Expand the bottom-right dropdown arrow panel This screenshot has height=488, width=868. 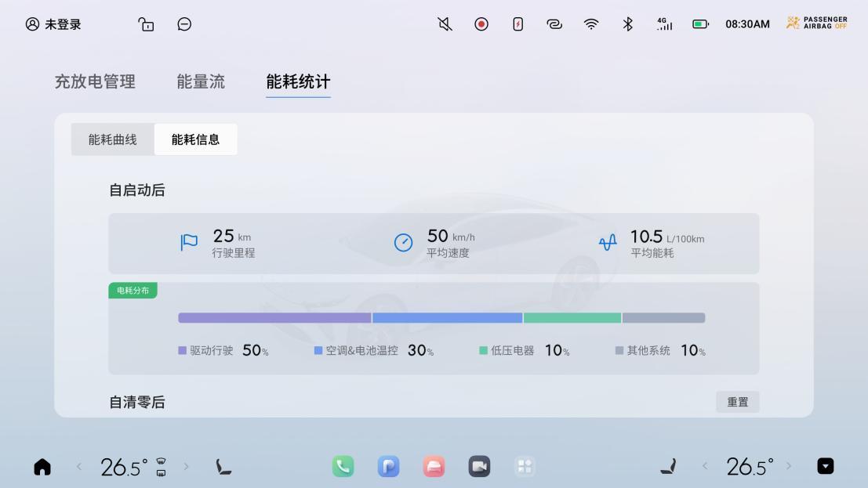pyautogui.click(x=826, y=467)
